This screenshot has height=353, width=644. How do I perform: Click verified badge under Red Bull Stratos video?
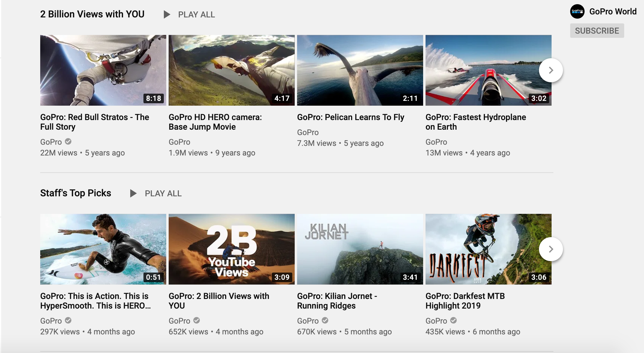(x=68, y=141)
